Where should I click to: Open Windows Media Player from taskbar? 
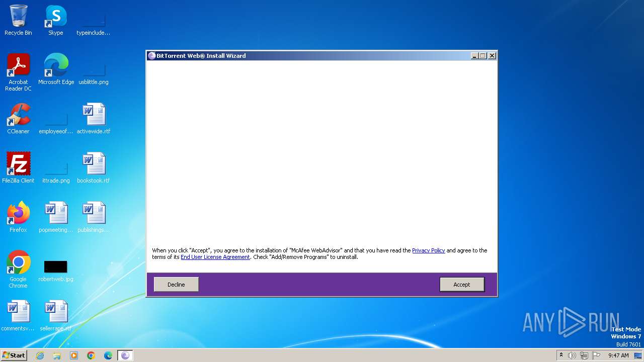tap(74, 355)
